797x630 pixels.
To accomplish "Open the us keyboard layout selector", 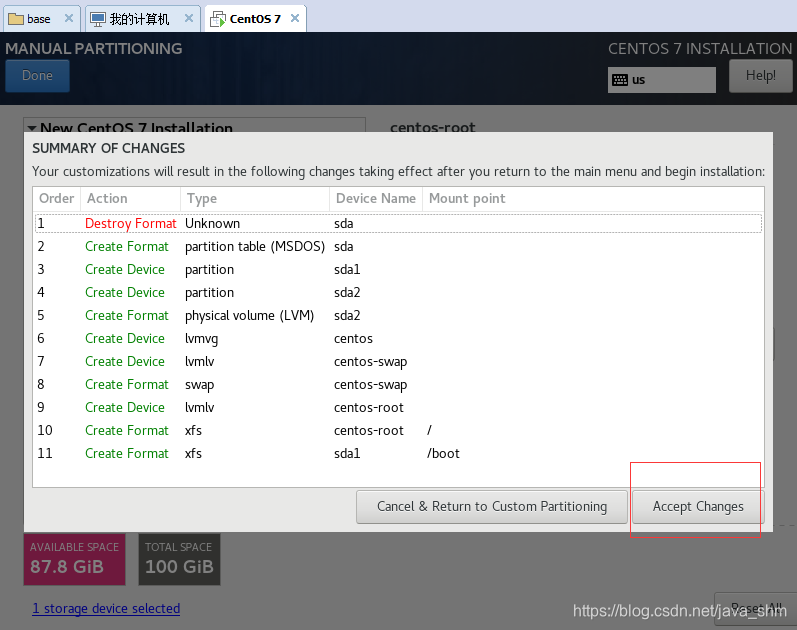I will pyautogui.click(x=661, y=80).
